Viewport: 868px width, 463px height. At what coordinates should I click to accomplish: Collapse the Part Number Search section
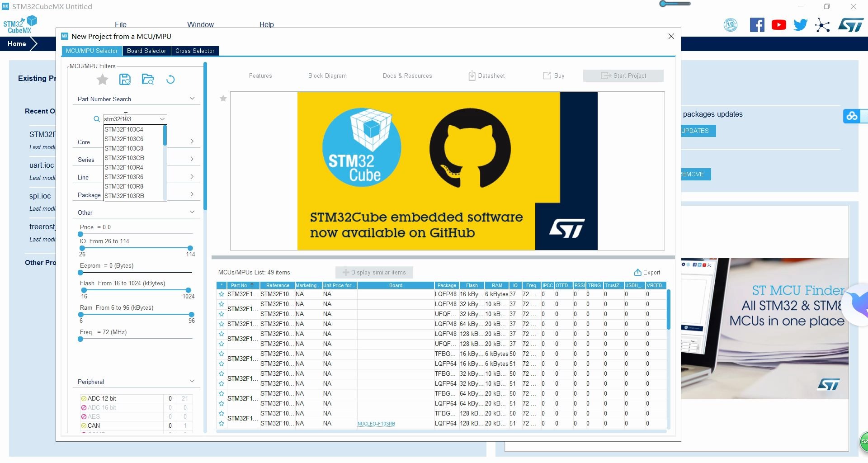(192, 98)
